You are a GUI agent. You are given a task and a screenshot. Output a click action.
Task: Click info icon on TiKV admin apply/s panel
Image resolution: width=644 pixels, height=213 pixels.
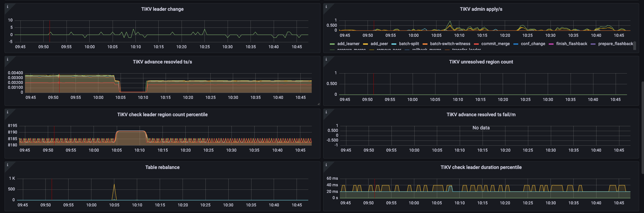coord(326,7)
